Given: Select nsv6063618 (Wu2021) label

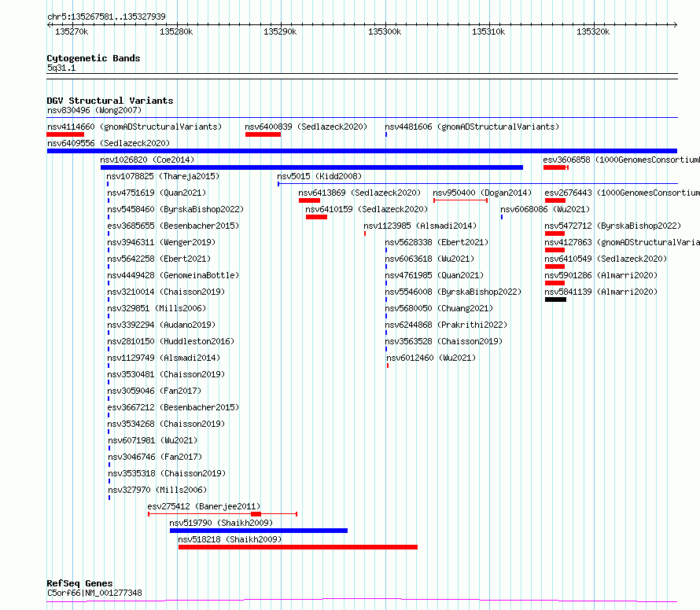Looking at the screenshot, I should click(429, 259).
